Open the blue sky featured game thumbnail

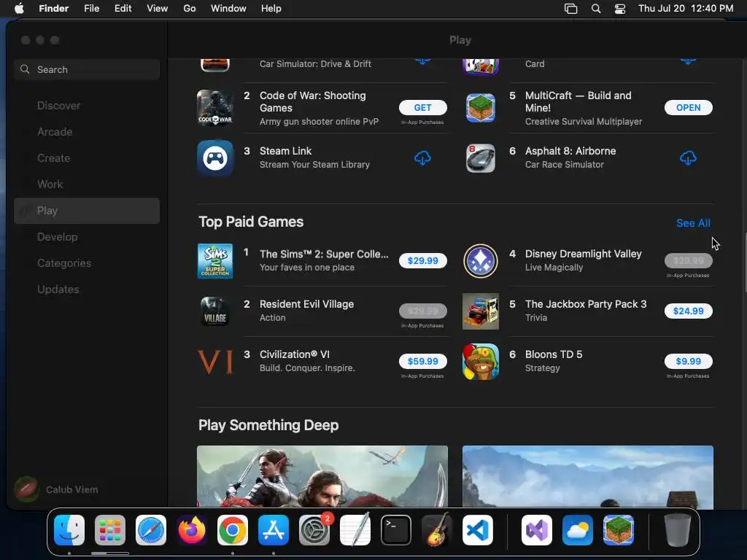(x=587, y=476)
